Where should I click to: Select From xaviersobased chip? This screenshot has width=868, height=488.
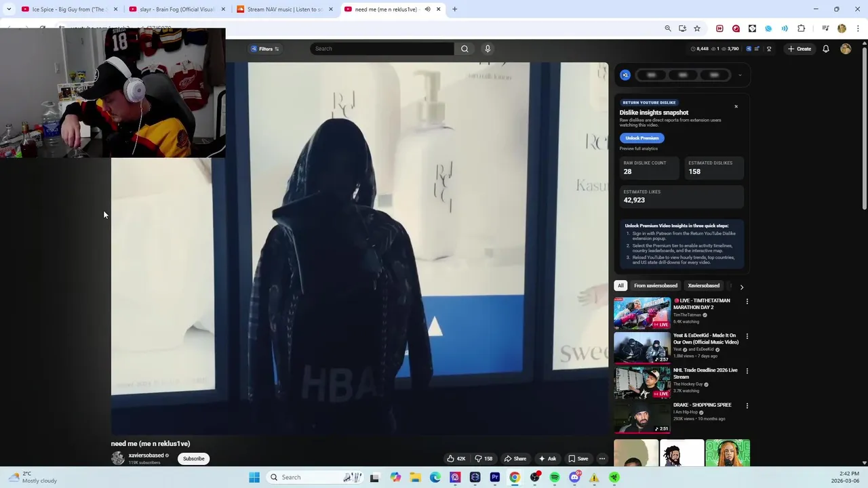pyautogui.click(x=655, y=285)
